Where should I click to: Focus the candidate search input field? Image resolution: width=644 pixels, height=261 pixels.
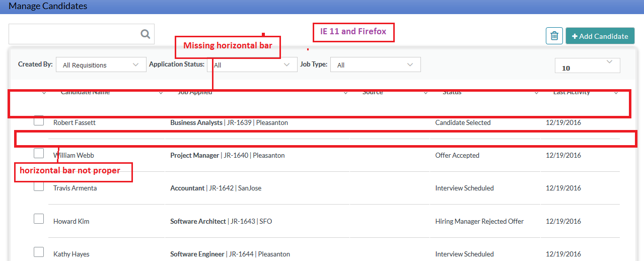74,34
